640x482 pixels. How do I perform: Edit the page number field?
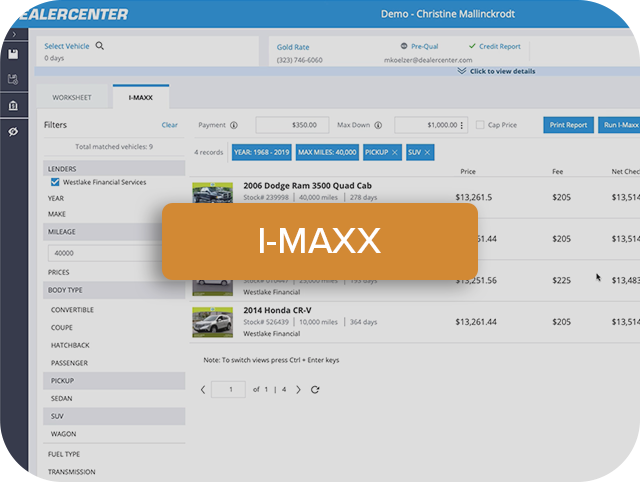click(229, 389)
